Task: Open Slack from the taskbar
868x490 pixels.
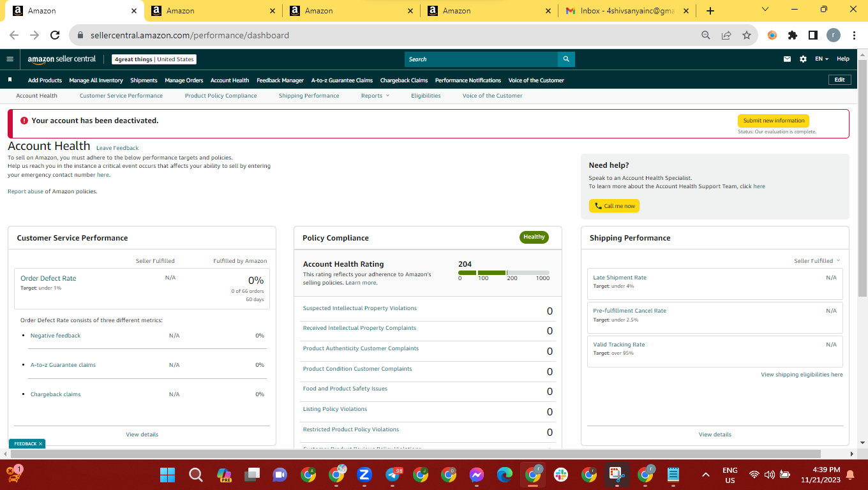Action: click(x=561, y=475)
